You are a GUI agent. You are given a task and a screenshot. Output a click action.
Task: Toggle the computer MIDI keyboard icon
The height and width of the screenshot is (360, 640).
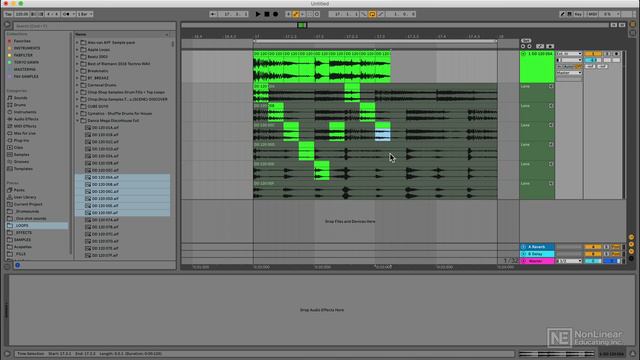point(570,14)
